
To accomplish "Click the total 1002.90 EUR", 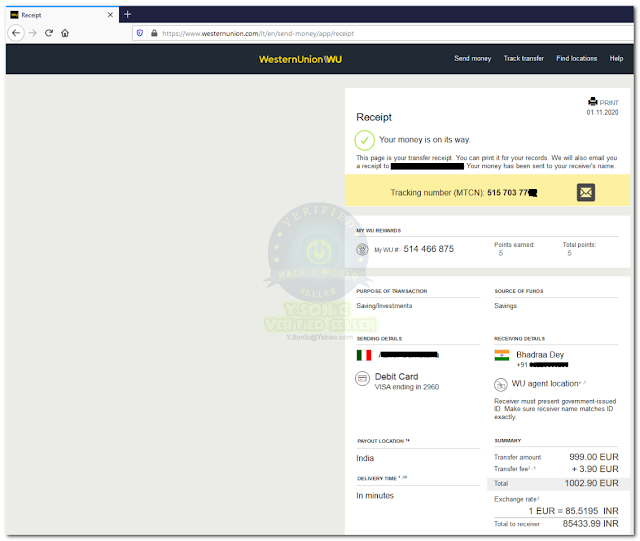I will tap(591, 483).
